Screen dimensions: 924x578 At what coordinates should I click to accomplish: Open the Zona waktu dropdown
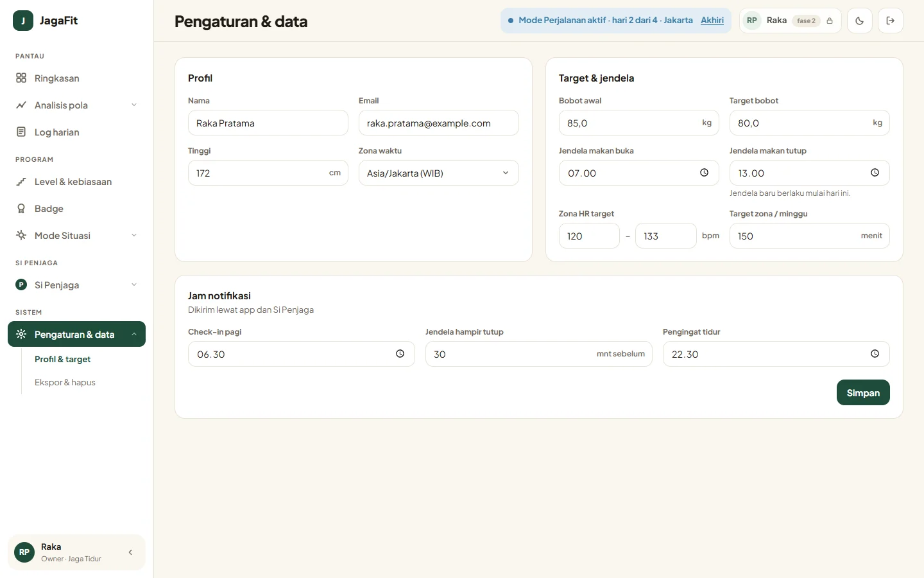click(439, 173)
